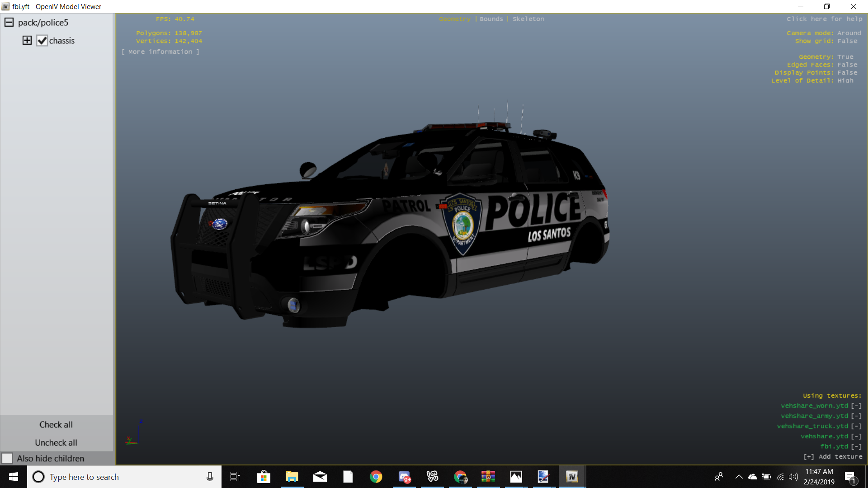This screenshot has width=868, height=488.
Task: Open Discord taskbar icon
Action: (404, 477)
